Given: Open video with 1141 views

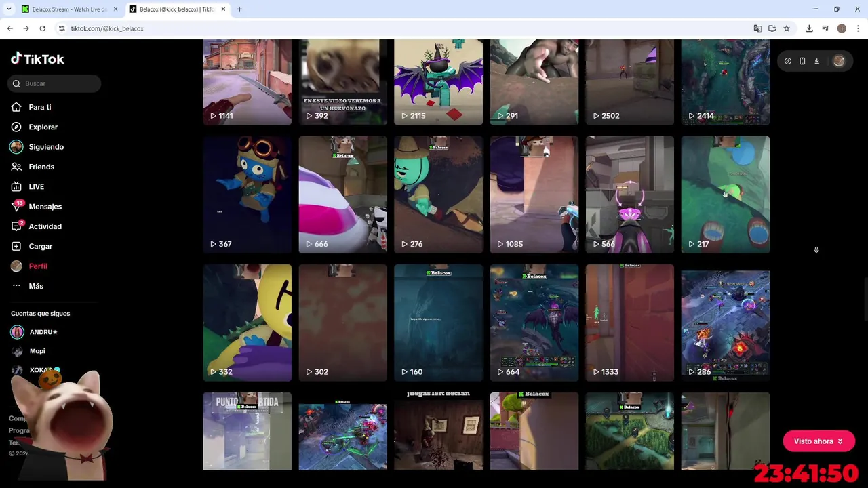Looking at the screenshot, I should pos(247,82).
